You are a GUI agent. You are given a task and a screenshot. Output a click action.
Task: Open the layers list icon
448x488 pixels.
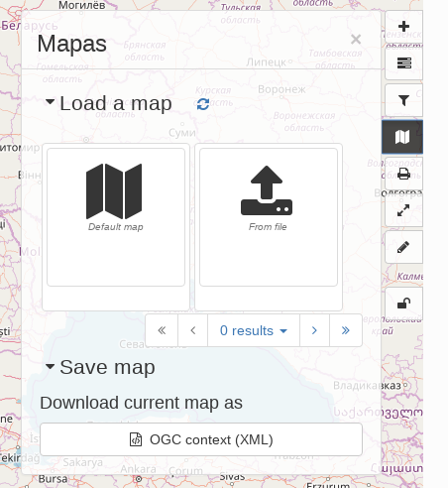pyautogui.click(x=403, y=63)
